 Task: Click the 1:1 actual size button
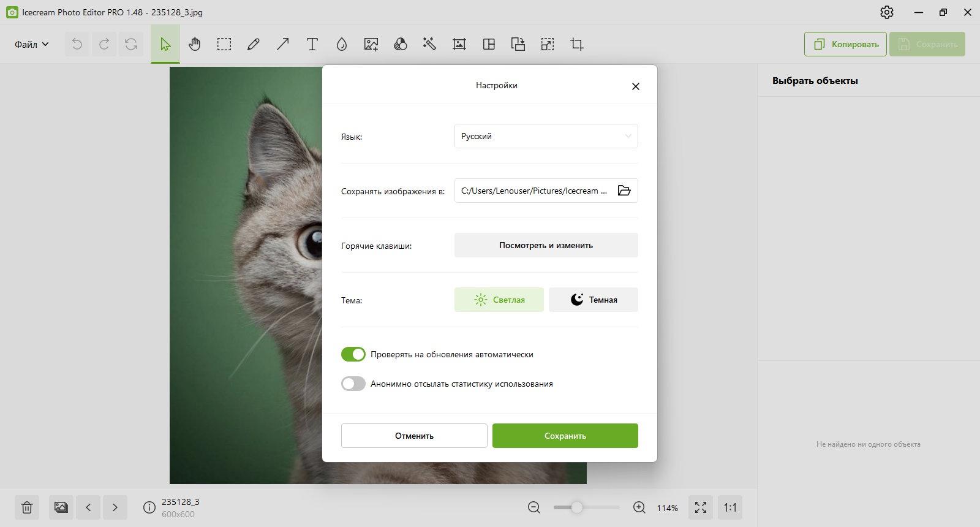click(x=730, y=507)
